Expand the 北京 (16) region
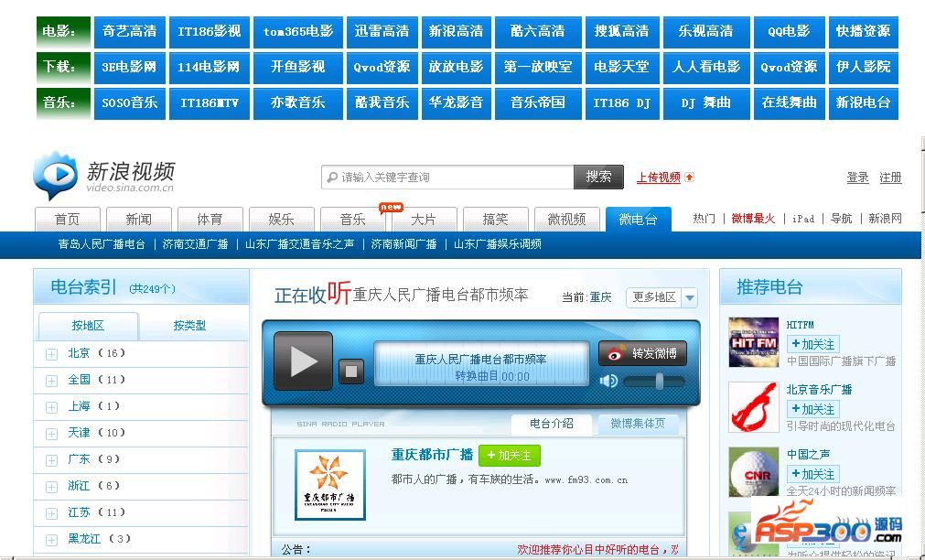 51,354
